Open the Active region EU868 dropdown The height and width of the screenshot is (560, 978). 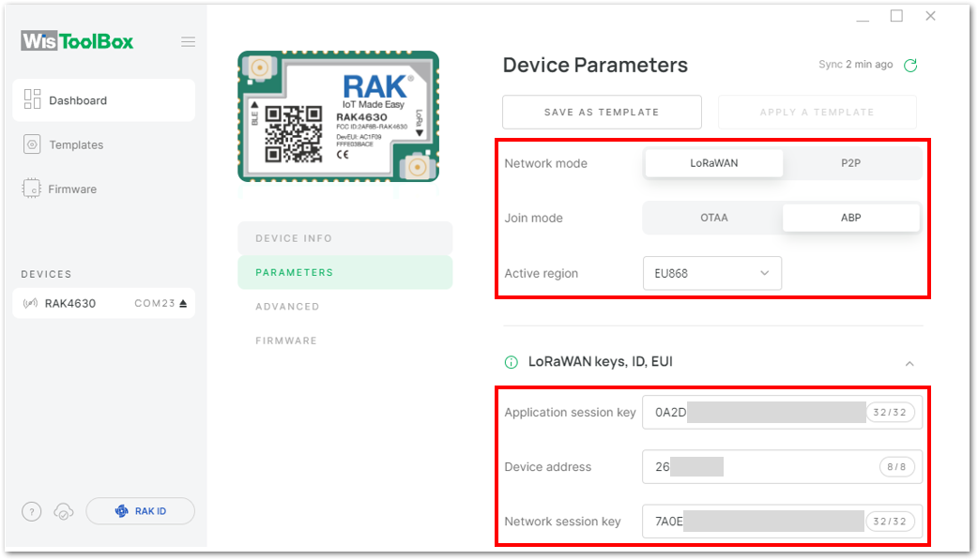tap(711, 273)
